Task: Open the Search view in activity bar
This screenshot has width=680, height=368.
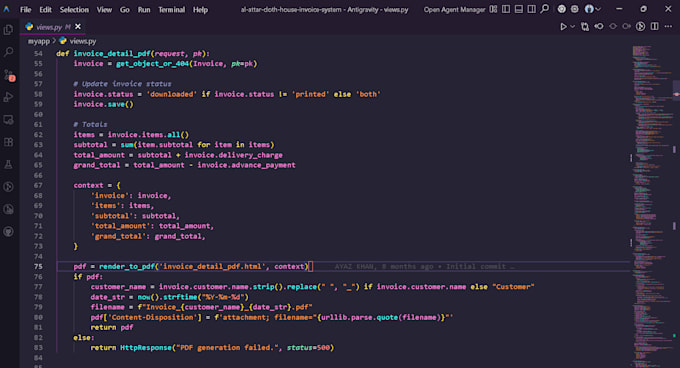Action: coord(8,52)
